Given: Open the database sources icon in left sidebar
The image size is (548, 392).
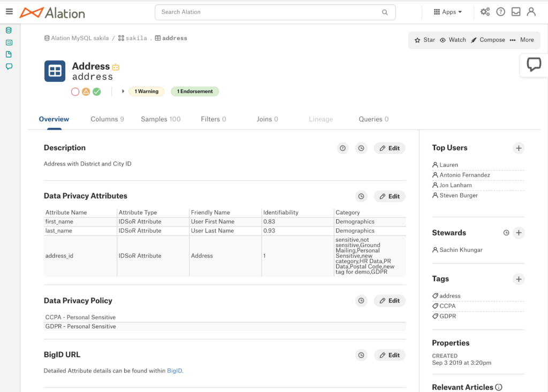Looking at the screenshot, I should click(8, 30).
